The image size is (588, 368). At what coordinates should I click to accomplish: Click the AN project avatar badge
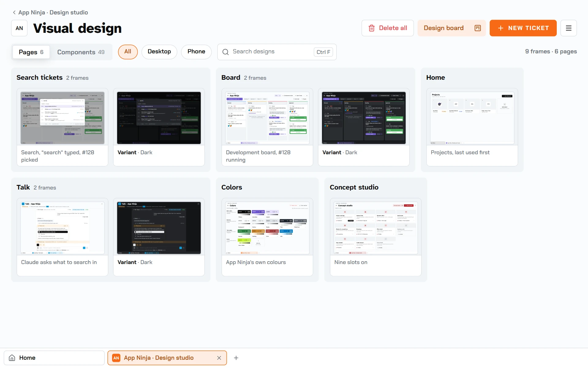(19, 28)
